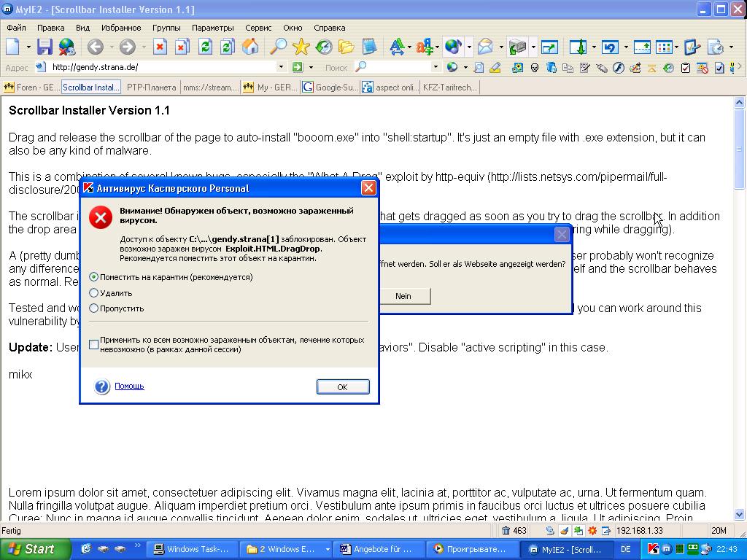The image size is (747, 560).
Task: Open the 'Помощь' help link
Action: coord(129,386)
